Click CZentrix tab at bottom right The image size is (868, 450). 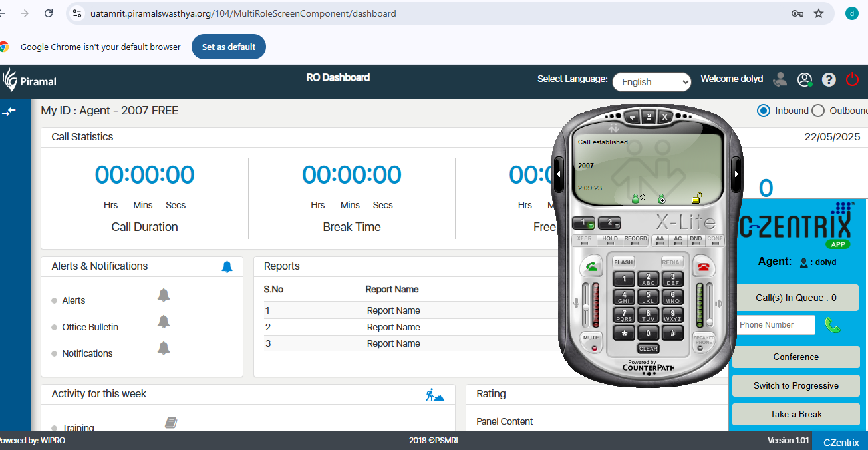coord(841,441)
